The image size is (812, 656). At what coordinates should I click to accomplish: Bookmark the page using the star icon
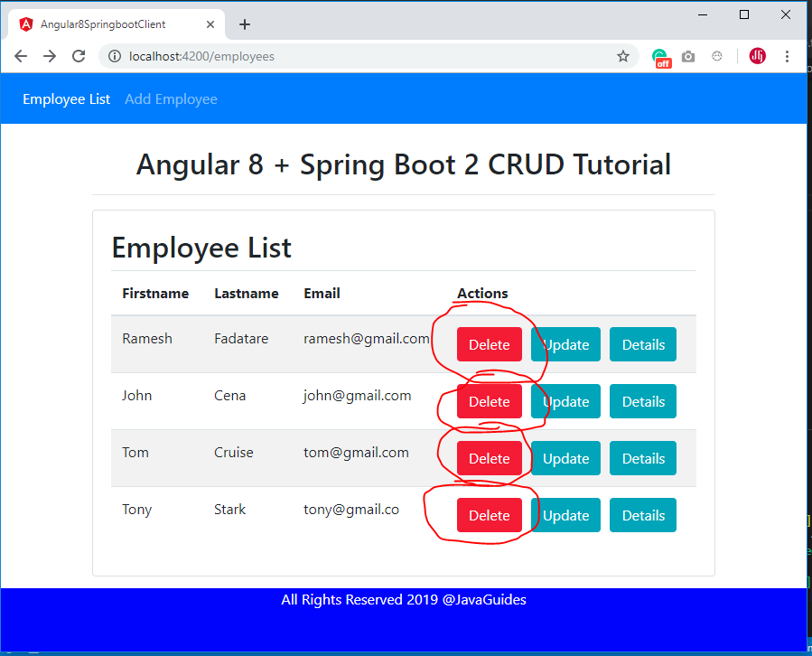pos(622,56)
